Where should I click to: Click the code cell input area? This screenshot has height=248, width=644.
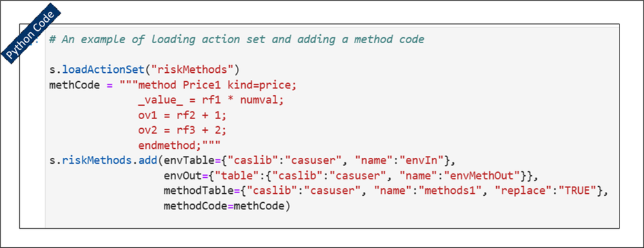pyautogui.click(x=332, y=126)
